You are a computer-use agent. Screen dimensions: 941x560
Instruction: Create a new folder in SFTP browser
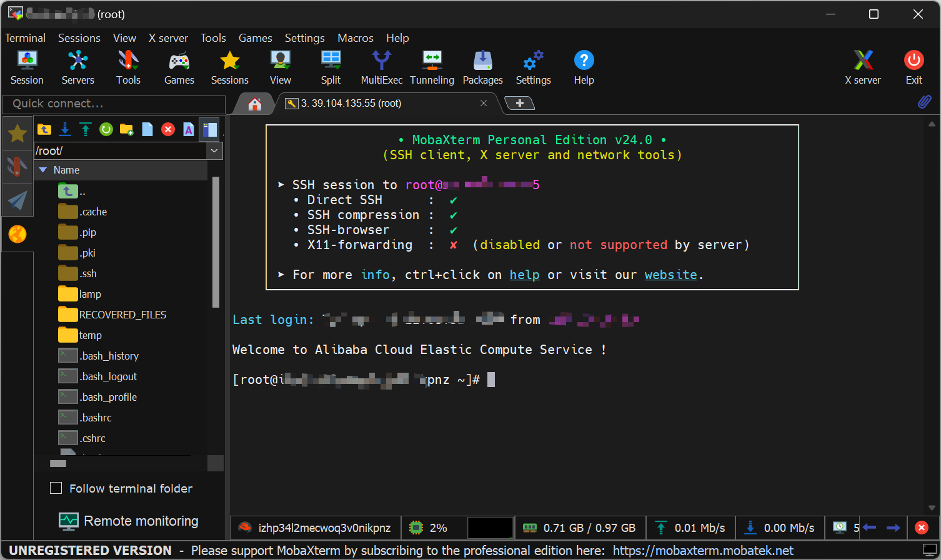[126, 129]
